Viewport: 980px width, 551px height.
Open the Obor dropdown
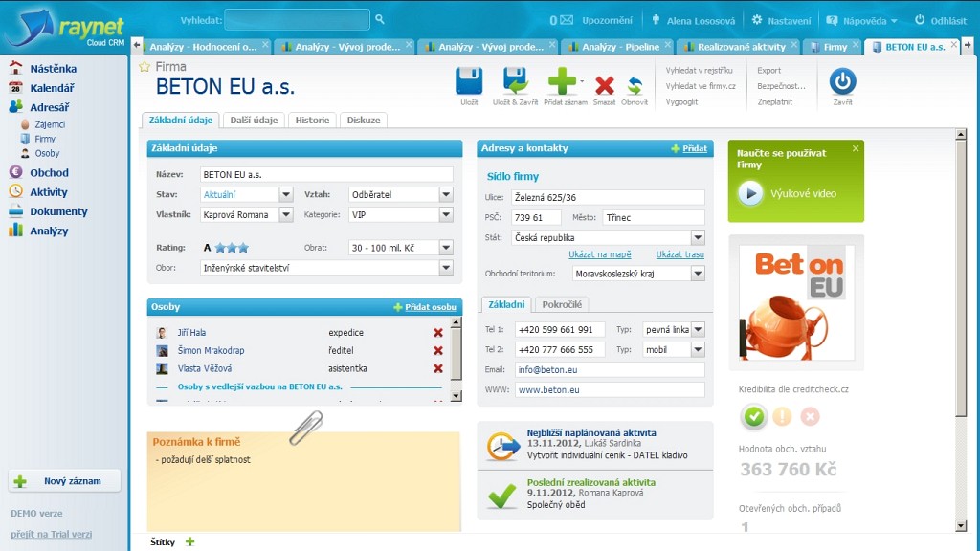(x=446, y=268)
